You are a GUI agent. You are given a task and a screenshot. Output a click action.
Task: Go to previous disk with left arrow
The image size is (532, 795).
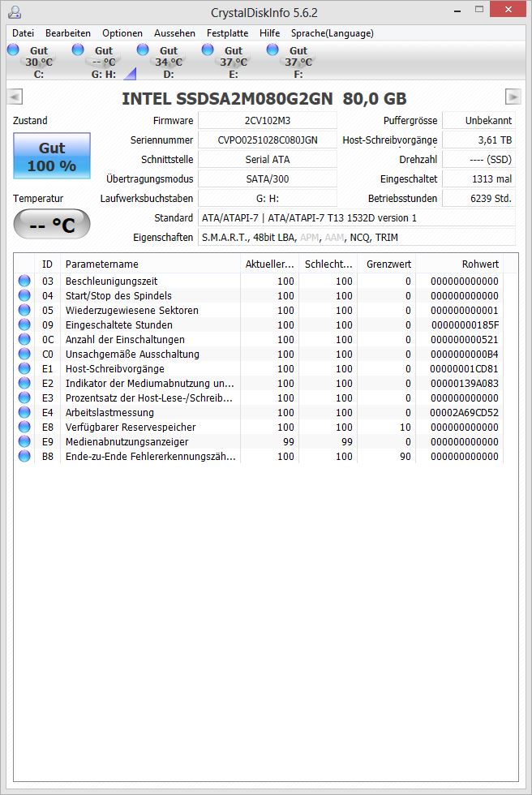[15, 97]
